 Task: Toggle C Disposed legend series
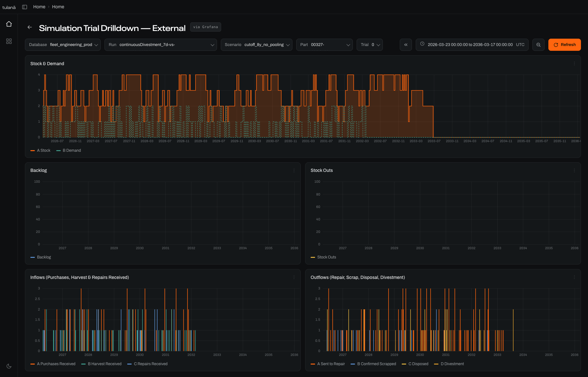point(415,364)
